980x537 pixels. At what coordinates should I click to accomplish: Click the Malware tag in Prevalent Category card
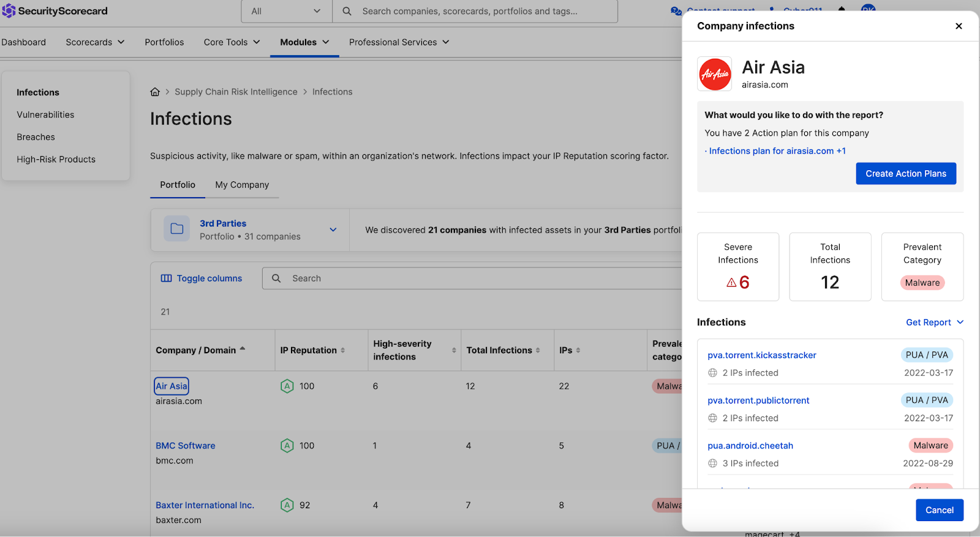pyautogui.click(x=922, y=283)
